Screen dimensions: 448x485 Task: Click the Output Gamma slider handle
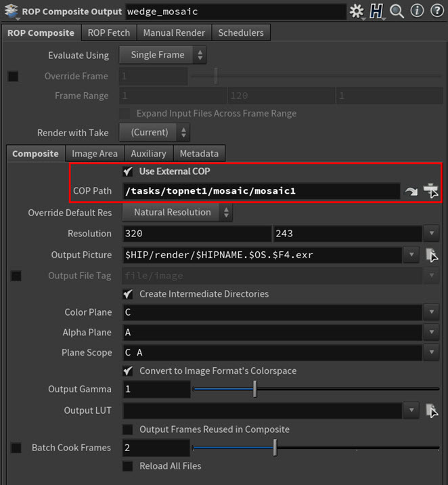pos(255,389)
